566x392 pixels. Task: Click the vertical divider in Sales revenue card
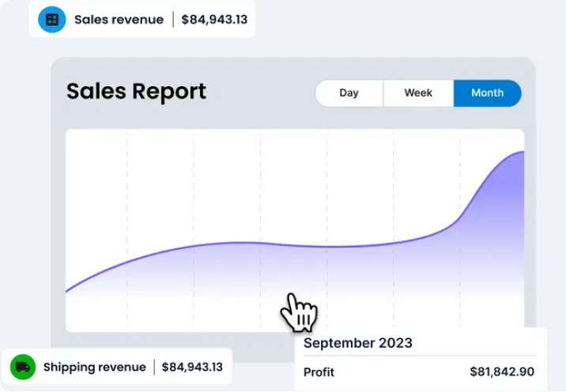tap(172, 20)
